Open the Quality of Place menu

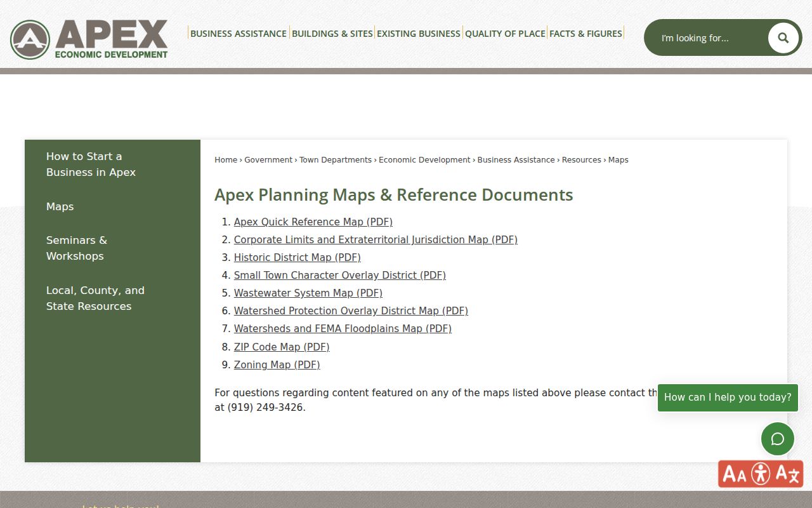505,34
